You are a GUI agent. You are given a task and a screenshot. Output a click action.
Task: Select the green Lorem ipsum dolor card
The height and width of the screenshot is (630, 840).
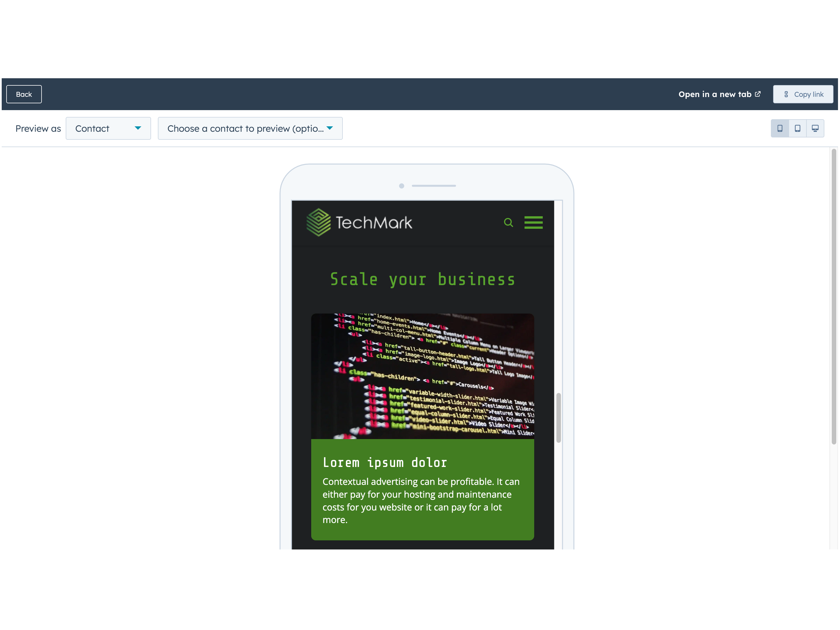422,490
